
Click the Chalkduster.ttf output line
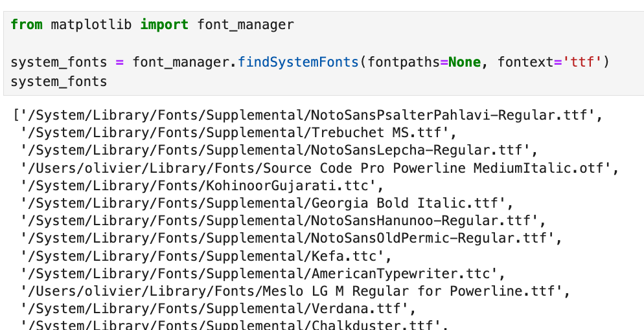click(235, 325)
